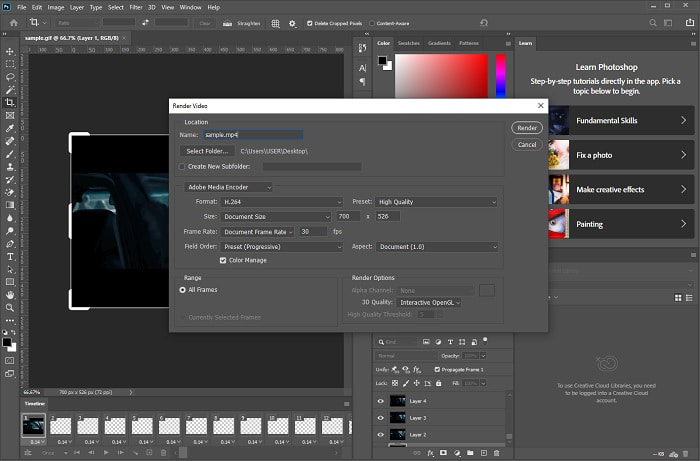Click the color picker gradient field
The height and width of the screenshot is (461, 700).
pos(442,76)
